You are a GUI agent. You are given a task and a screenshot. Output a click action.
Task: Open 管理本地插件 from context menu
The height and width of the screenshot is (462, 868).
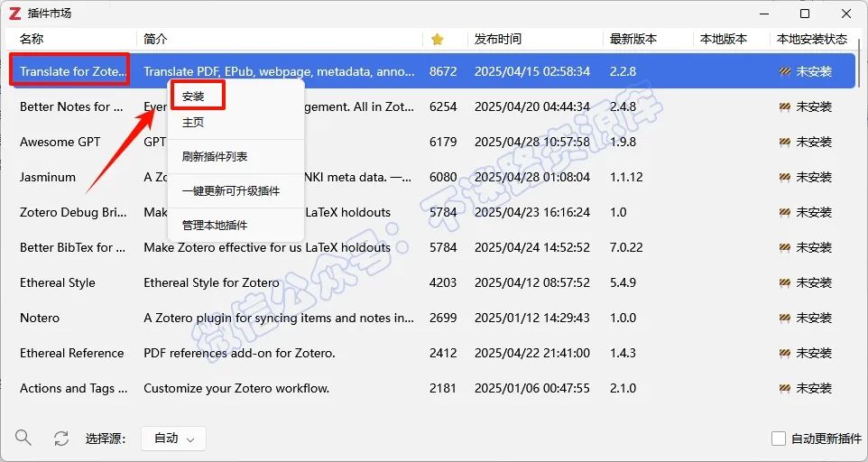pyautogui.click(x=215, y=226)
